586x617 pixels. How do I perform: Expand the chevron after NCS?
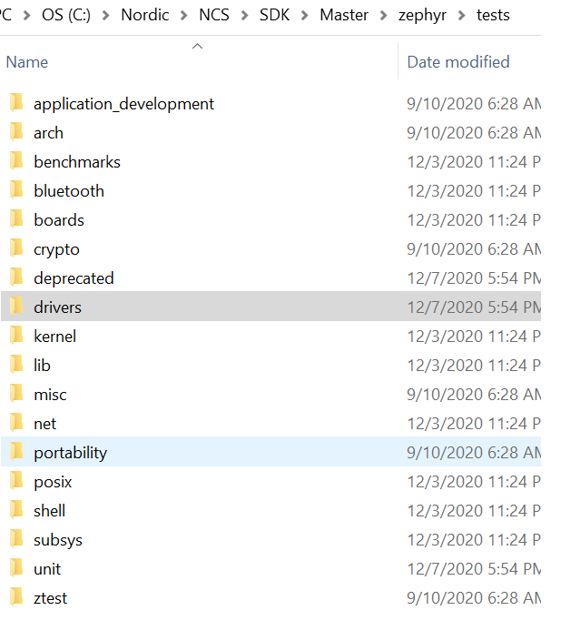[x=244, y=16]
